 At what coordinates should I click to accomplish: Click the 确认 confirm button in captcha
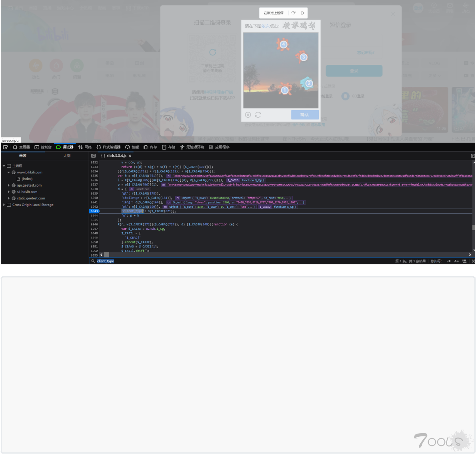[305, 115]
